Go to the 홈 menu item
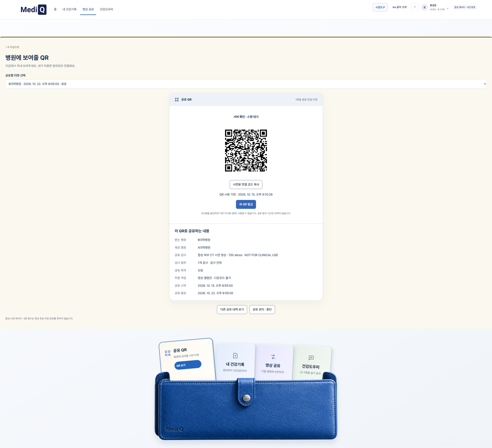 [x=55, y=10]
